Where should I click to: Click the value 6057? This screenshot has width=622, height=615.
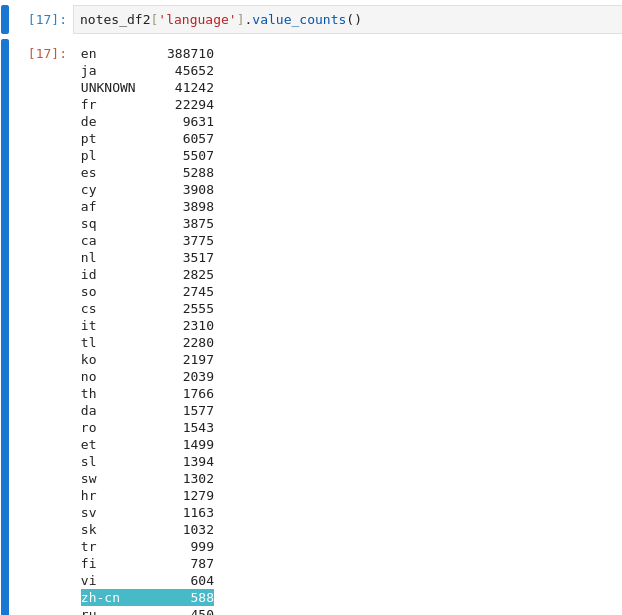coord(198,139)
